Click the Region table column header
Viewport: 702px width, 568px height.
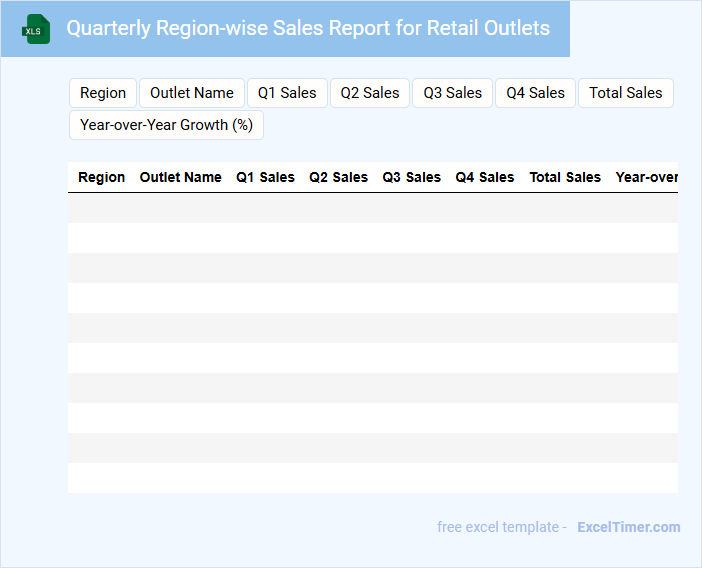pyautogui.click(x=102, y=177)
